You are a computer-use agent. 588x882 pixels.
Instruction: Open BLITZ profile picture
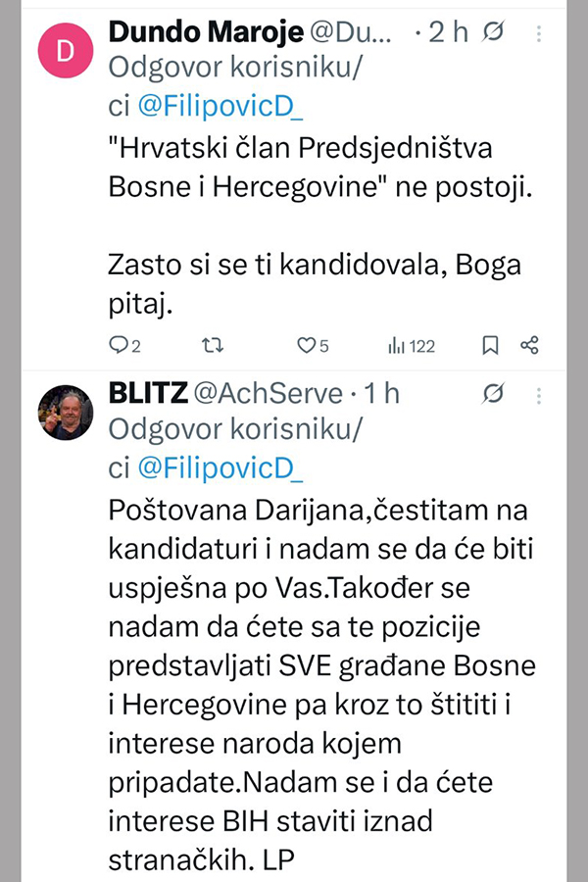[x=65, y=413]
